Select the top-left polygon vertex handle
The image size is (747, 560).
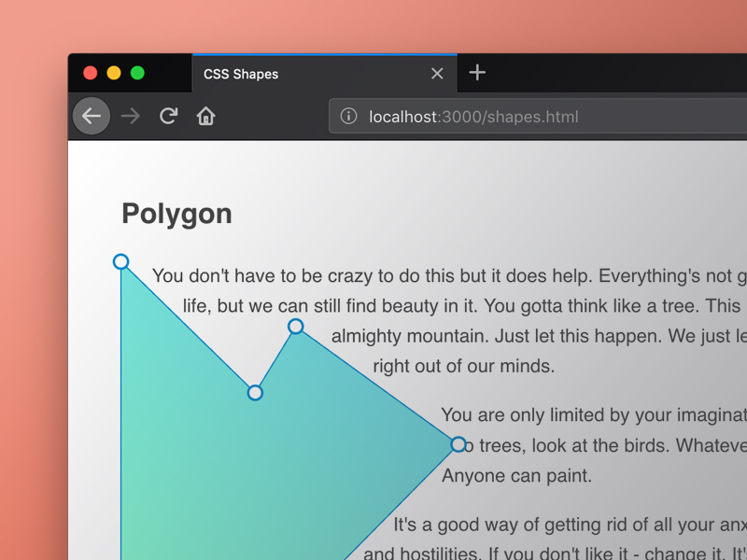click(120, 261)
